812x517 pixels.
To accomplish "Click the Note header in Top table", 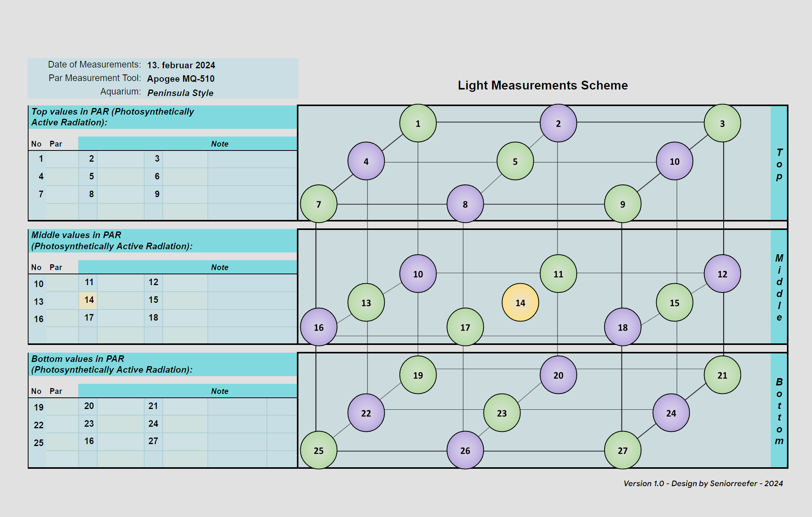I will (x=219, y=144).
